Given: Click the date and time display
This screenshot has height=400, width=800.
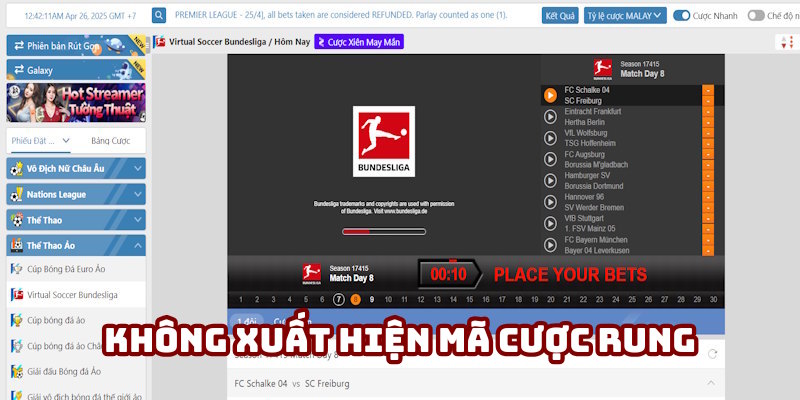Looking at the screenshot, I should tap(80, 16).
